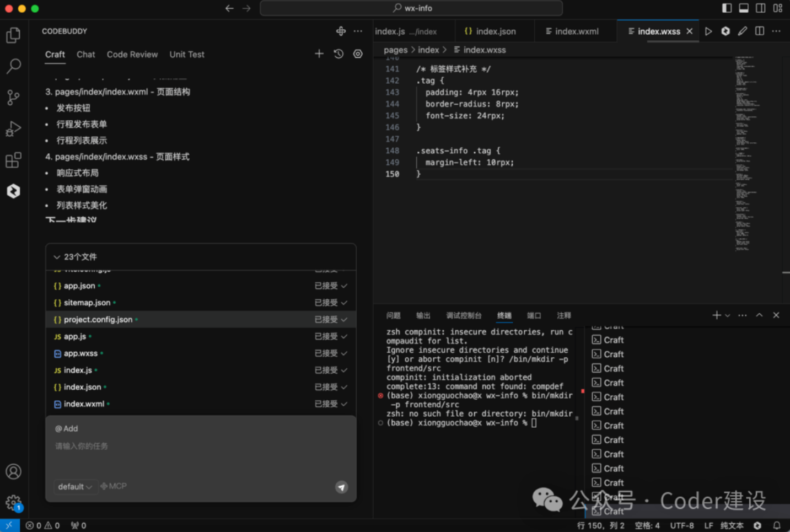Open the Explorer view in activity bar

(13, 35)
